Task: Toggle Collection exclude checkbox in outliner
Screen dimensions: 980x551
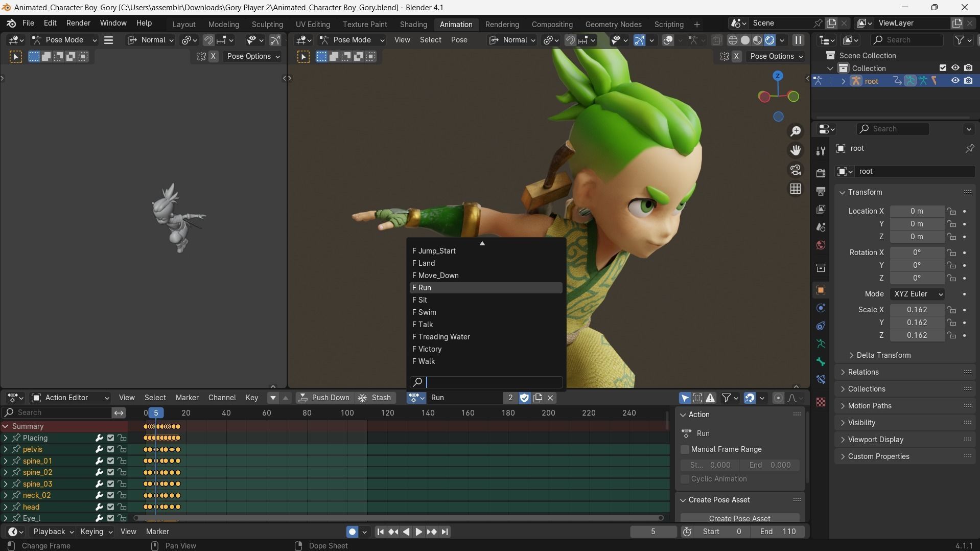Action: click(943, 68)
